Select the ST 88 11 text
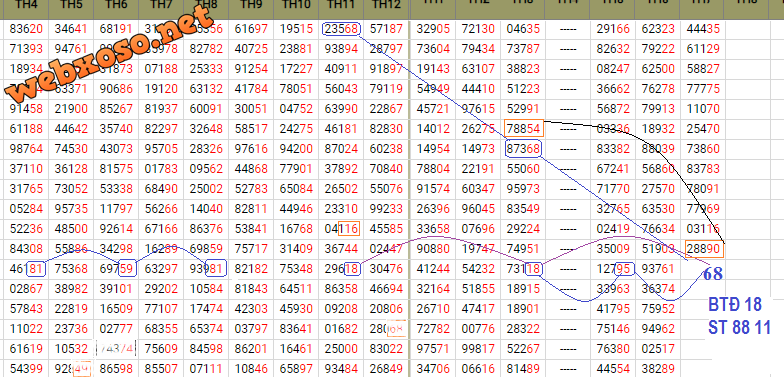 pyautogui.click(x=739, y=328)
